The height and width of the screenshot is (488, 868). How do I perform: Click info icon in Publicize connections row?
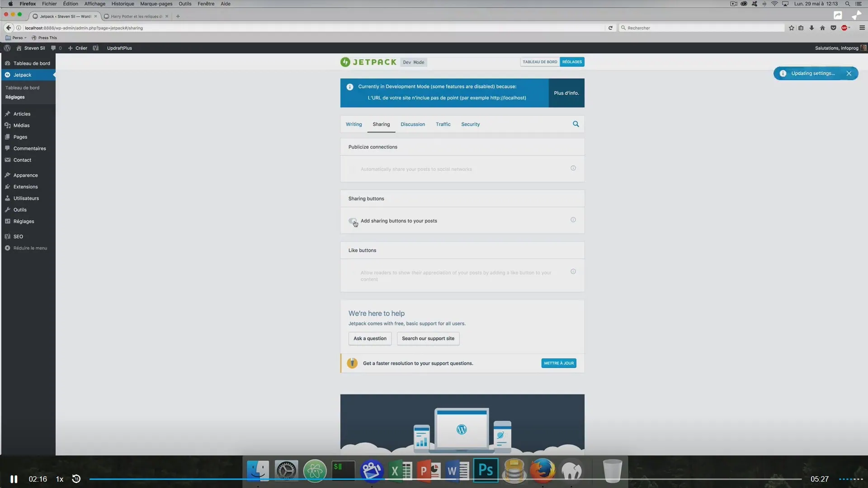coord(573,168)
